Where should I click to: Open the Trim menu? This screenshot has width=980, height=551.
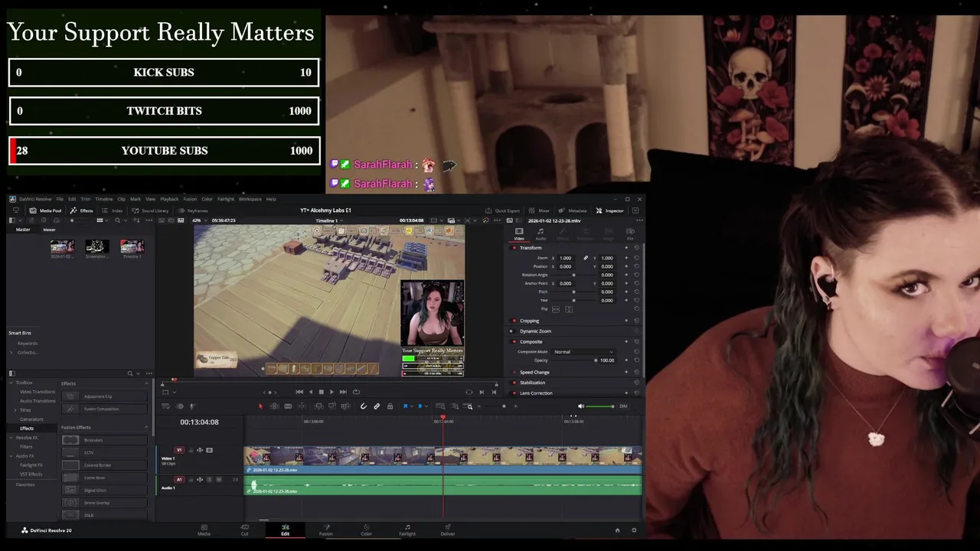(x=86, y=199)
